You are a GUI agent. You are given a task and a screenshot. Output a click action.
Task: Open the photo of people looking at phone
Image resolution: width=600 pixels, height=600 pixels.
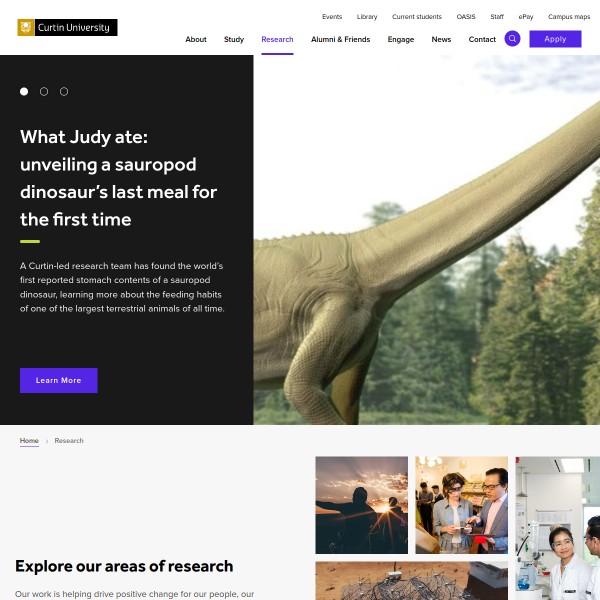click(461, 505)
